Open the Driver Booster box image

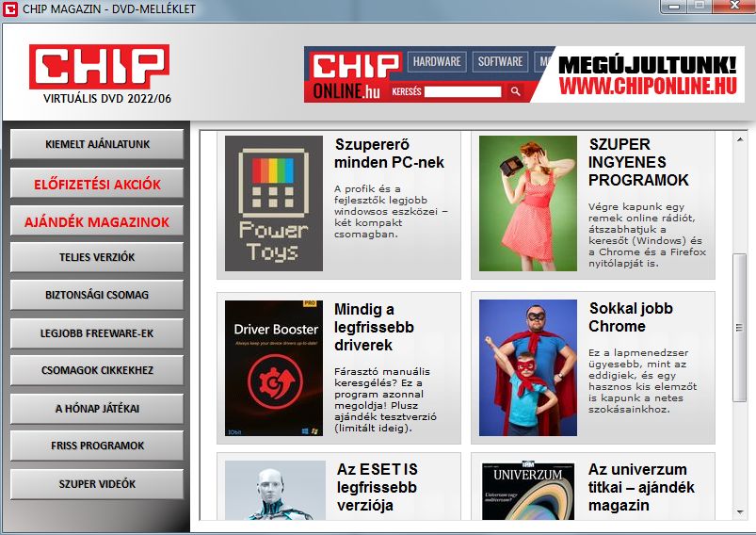tap(273, 367)
